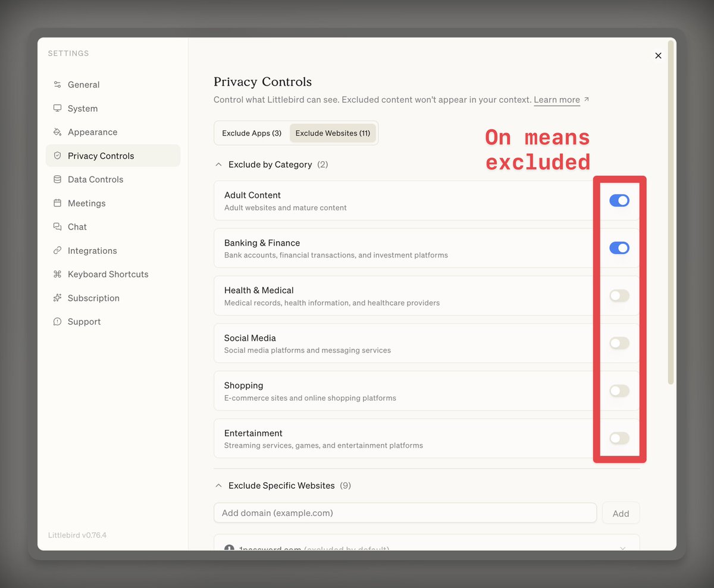Turn off Banking & Finance exclusion toggle
Screen dimensions: 714x588
[x=619, y=248]
